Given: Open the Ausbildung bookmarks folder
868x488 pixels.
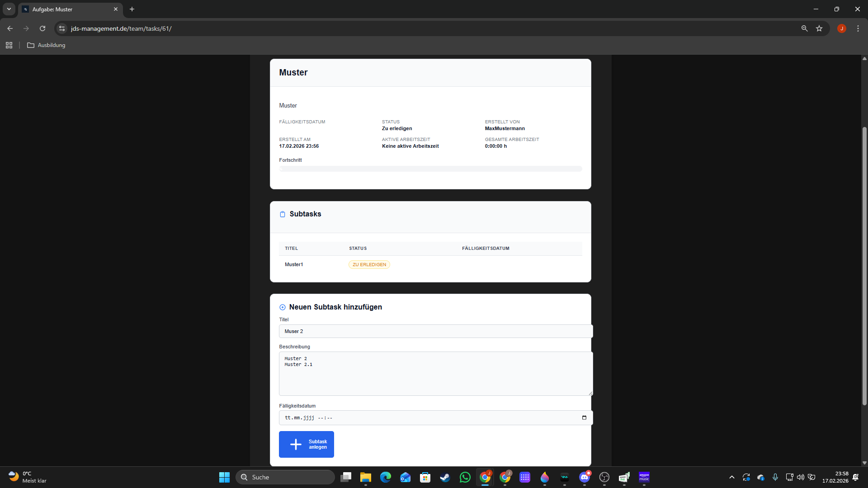Looking at the screenshot, I should (x=46, y=45).
